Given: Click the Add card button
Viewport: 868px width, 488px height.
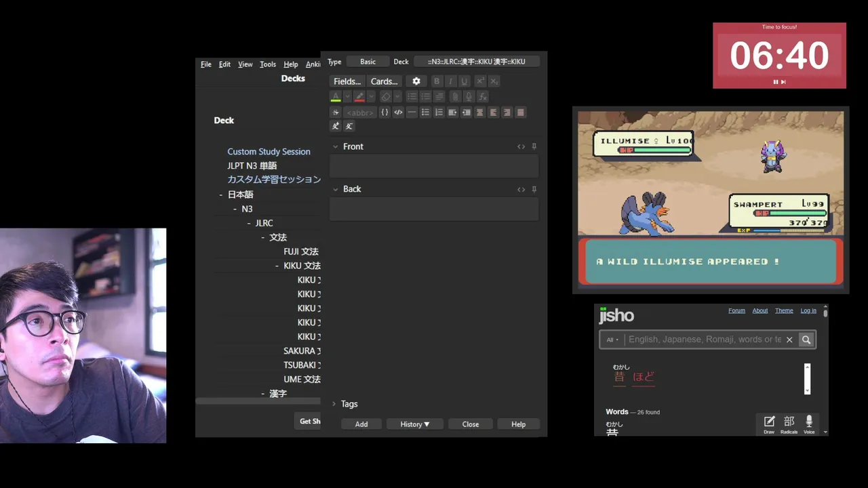Looking at the screenshot, I should pos(361,424).
